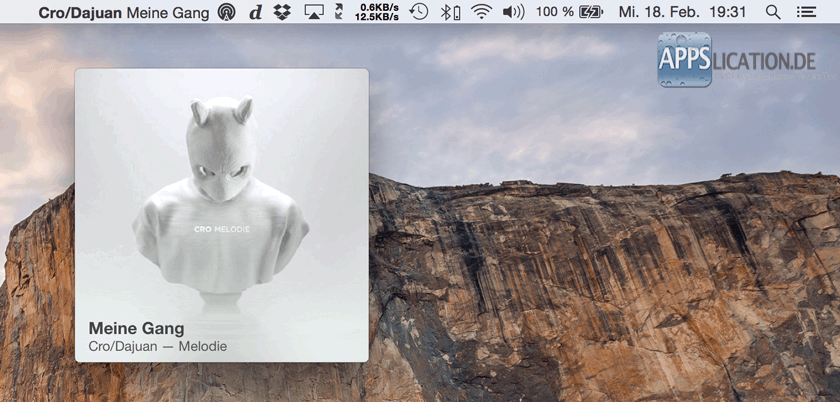The height and width of the screenshot is (402, 840).
Task: Open the Cro/Dajuan Meine Gang menu bar item
Action: (x=124, y=13)
